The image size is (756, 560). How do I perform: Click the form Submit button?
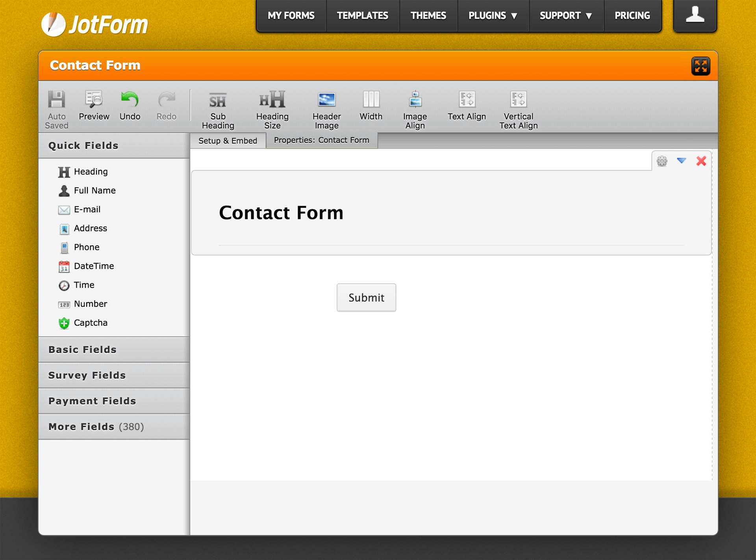coord(366,298)
